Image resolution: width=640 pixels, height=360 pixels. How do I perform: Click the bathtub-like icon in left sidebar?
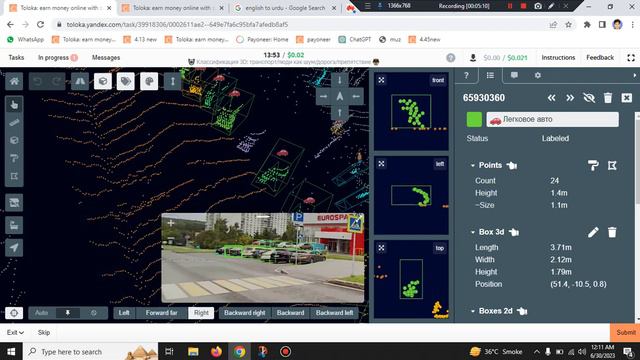14,225
